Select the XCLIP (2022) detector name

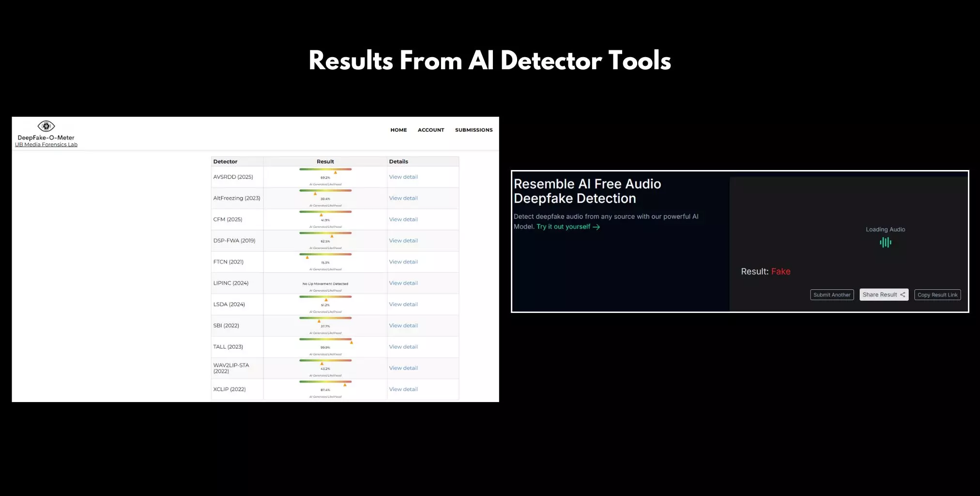point(230,389)
